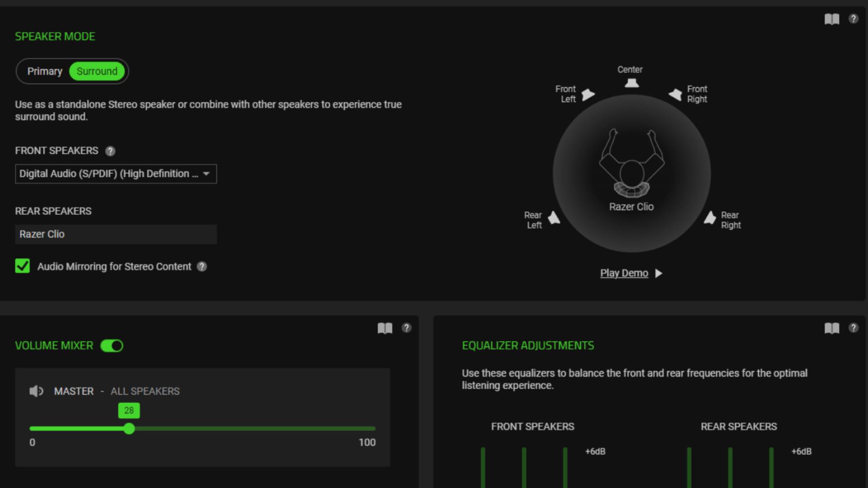This screenshot has height=488, width=868.
Task: Click the master volume slider handle
Action: coord(129,429)
